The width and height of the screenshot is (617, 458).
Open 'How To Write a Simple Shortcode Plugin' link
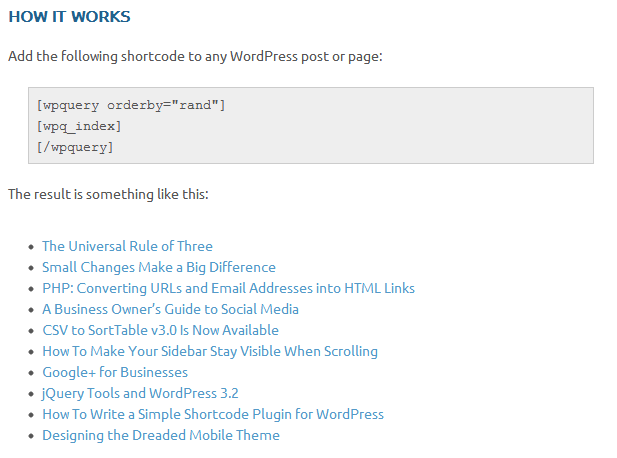click(x=213, y=414)
